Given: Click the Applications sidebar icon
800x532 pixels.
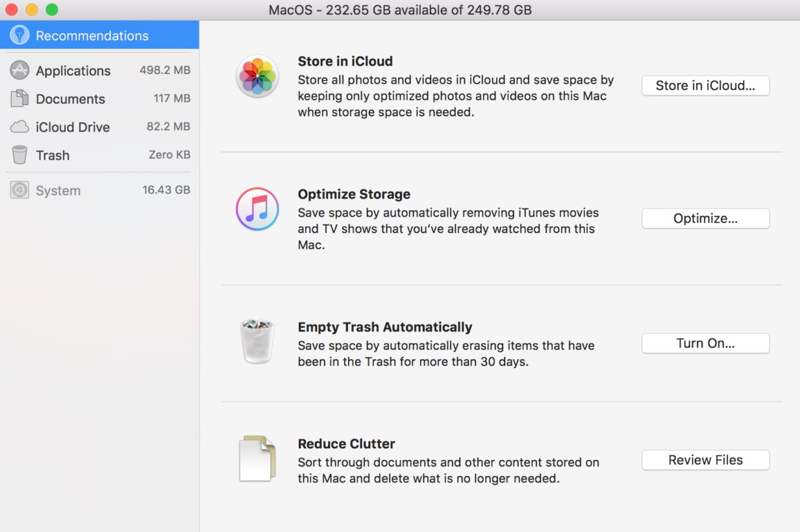Looking at the screenshot, I should point(19,70).
